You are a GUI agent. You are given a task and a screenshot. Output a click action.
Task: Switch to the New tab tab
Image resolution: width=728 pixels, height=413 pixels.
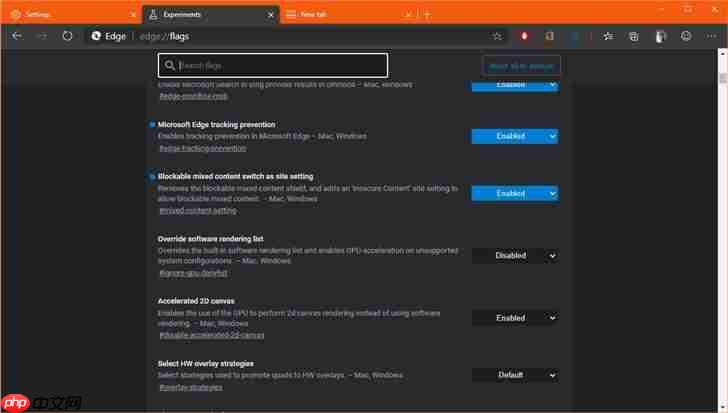pyautogui.click(x=348, y=14)
